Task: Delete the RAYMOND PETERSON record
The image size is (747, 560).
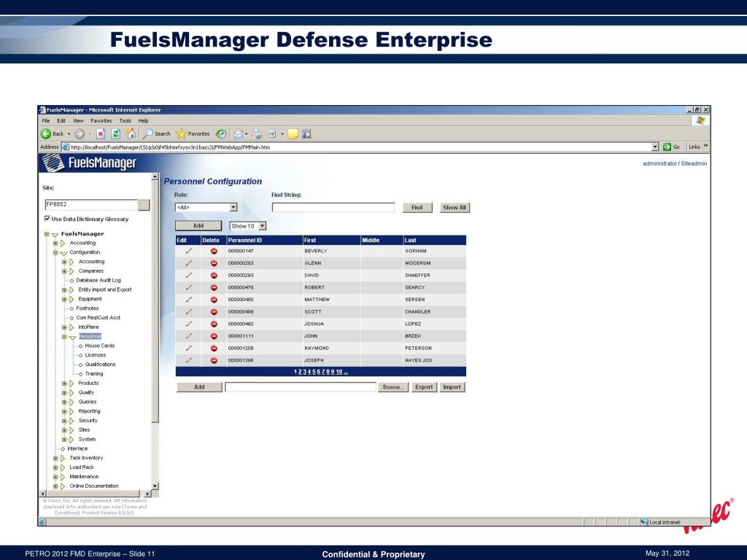Action: [x=214, y=348]
